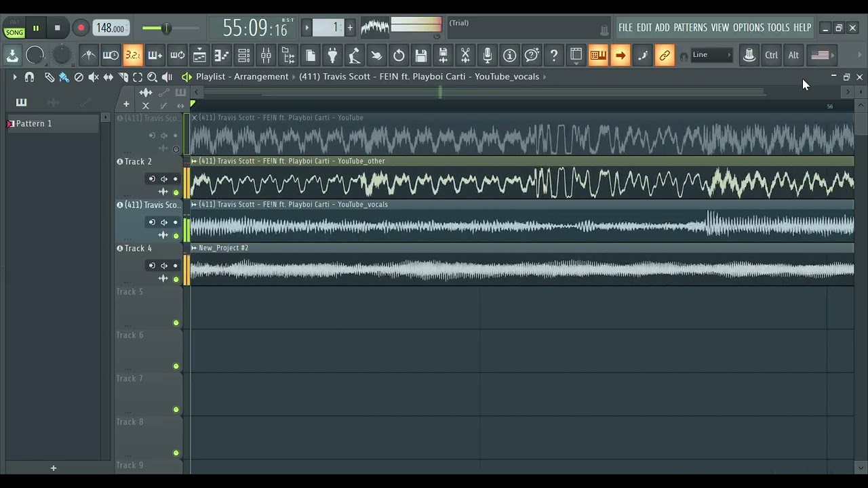This screenshot has width=868, height=488.
Task: Open the EDIT menu
Action: [x=644, y=28]
